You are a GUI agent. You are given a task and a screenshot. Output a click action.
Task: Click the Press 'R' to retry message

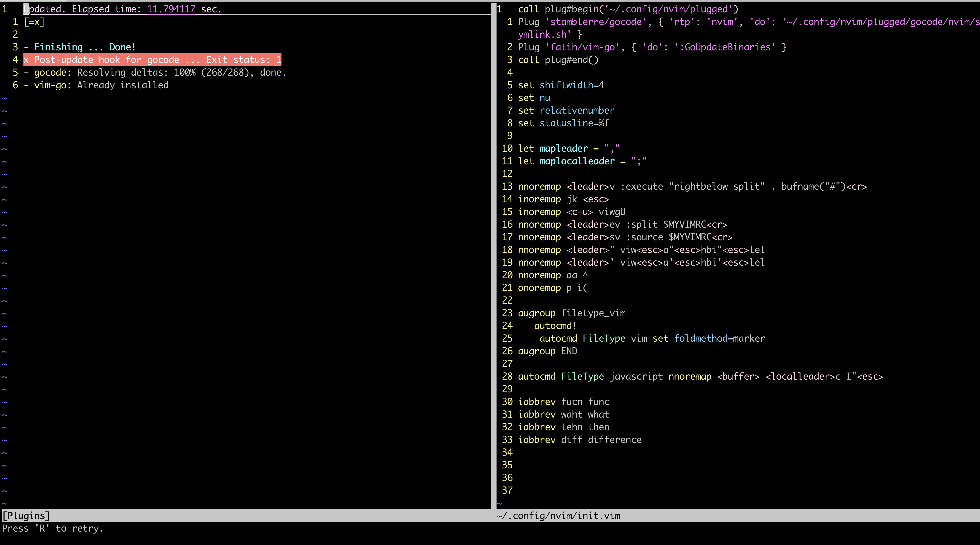(52, 529)
